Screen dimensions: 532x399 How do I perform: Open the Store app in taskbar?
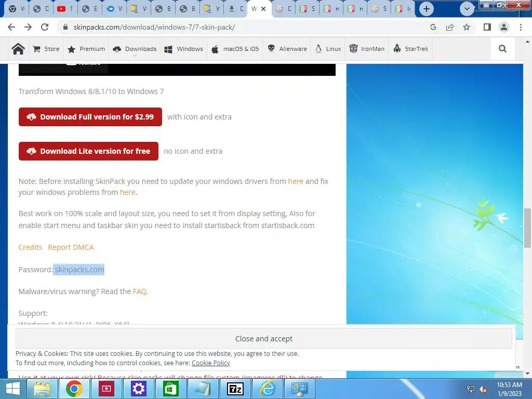tap(171, 389)
